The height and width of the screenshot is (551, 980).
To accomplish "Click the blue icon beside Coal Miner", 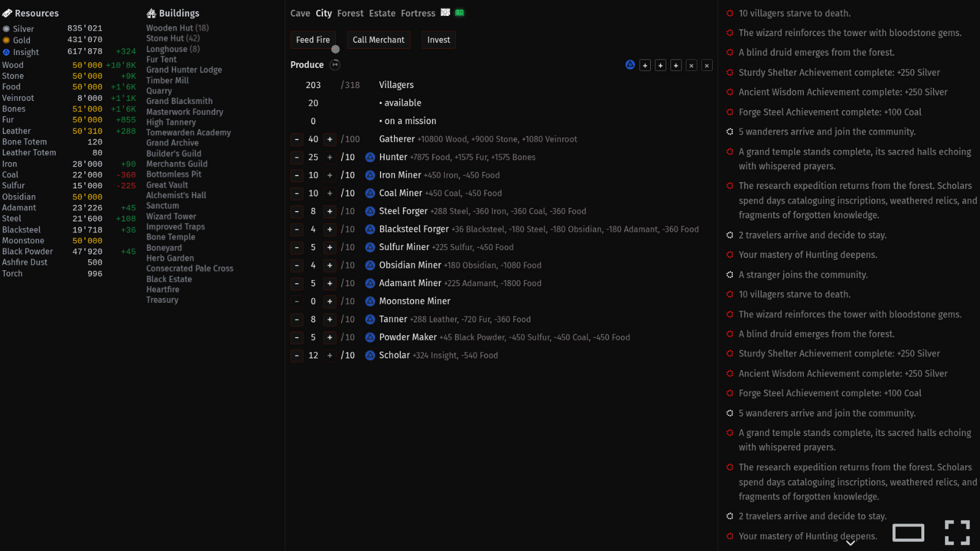I will [370, 193].
